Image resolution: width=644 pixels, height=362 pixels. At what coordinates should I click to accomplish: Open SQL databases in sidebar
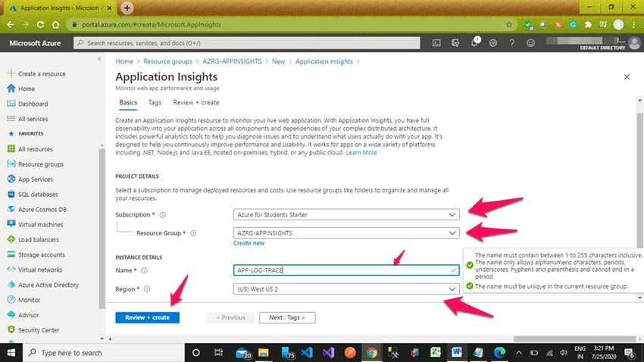[33, 195]
